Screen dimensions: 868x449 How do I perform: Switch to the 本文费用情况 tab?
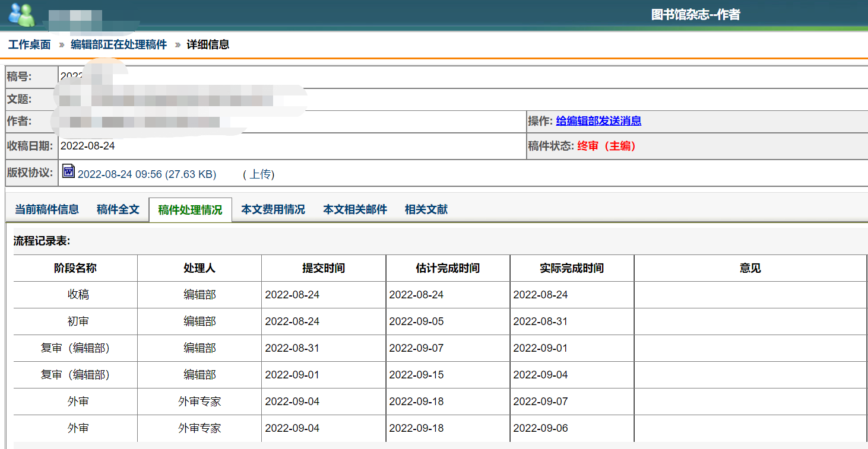point(273,209)
